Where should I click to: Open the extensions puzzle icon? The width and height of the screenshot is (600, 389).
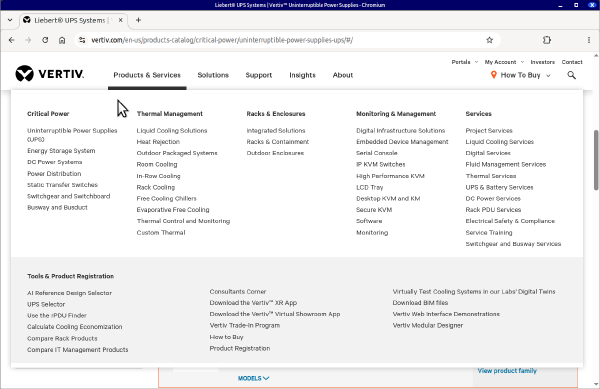point(547,40)
